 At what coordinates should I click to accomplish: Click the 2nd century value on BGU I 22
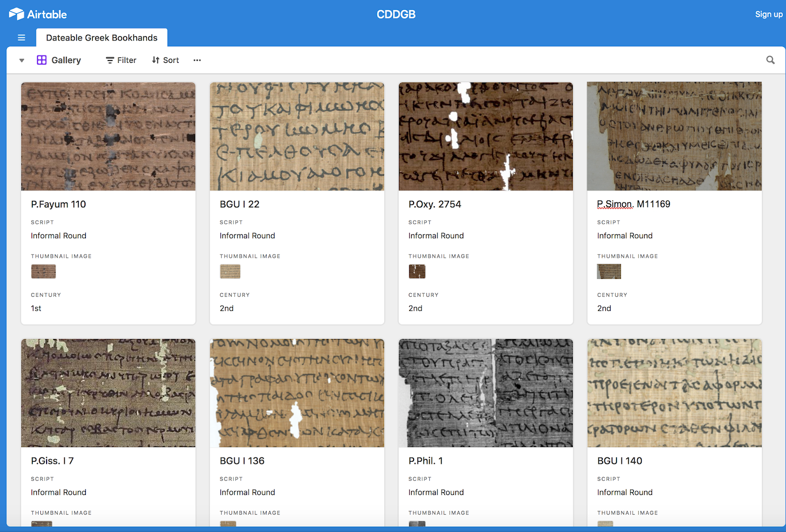(x=226, y=308)
